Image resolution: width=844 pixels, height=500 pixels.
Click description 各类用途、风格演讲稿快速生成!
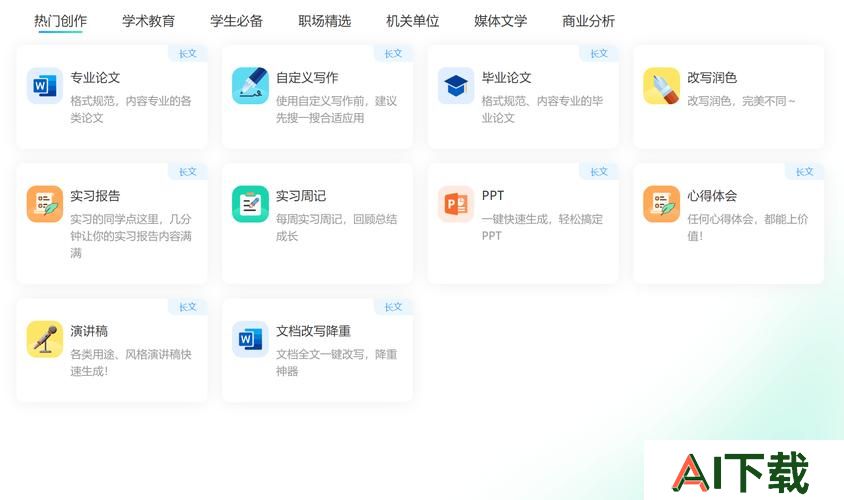point(131,363)
